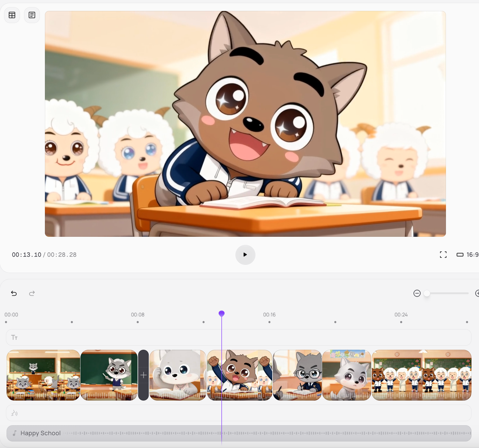
Task: Play the video preview
Action: pos(245,255)
